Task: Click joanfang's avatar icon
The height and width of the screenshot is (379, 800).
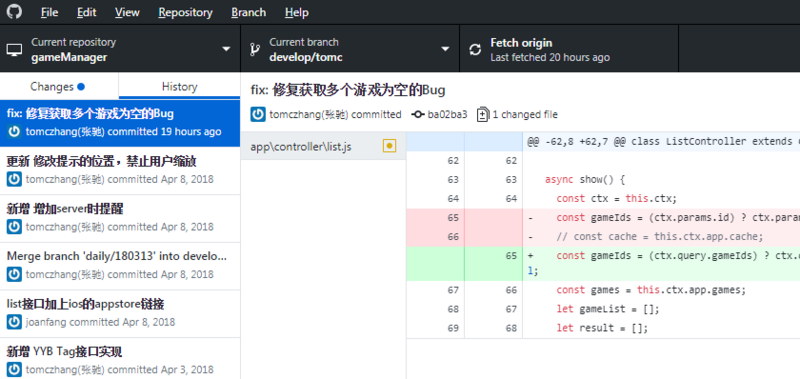Action: pos(14,322)
